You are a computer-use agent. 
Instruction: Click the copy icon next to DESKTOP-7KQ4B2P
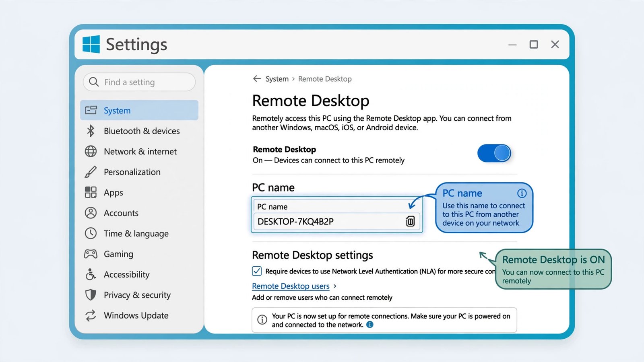pos(410,221)
